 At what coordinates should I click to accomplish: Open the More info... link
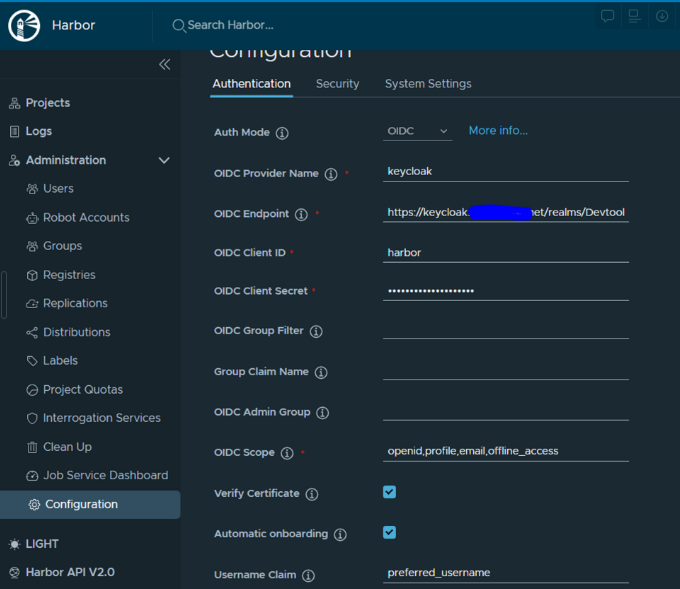(498, 131)
